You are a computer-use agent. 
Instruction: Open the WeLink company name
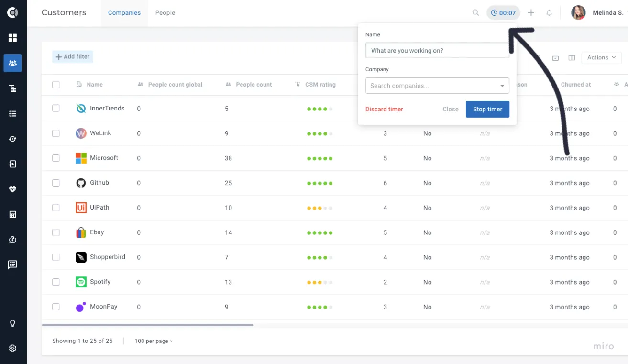100,133
